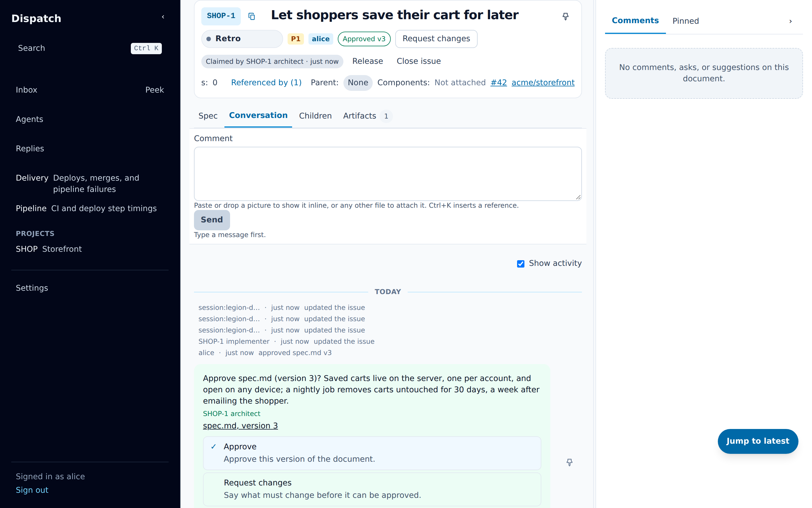
Task: Open the Inbox in the sidebar
Action: (27, 90)
